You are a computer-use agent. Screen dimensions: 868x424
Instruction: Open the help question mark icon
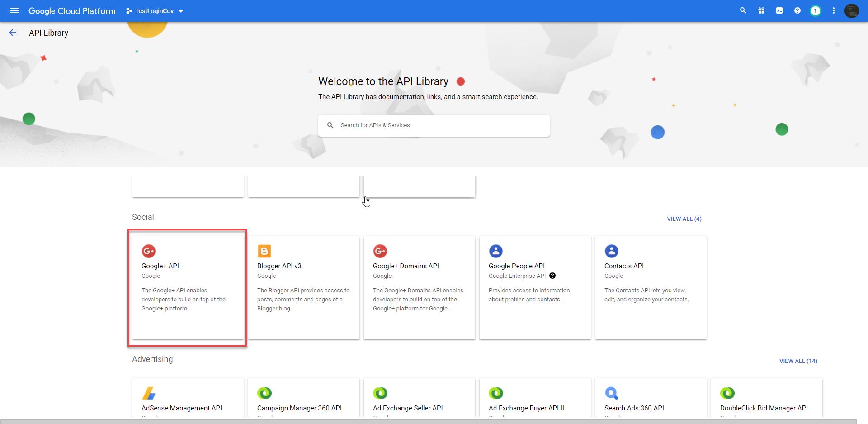(797, 10)
